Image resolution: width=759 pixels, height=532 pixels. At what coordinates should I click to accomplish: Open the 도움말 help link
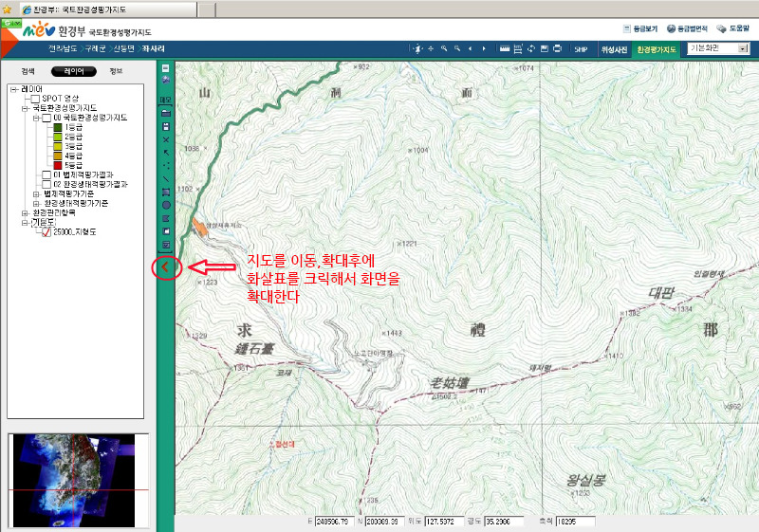point(733,29)
